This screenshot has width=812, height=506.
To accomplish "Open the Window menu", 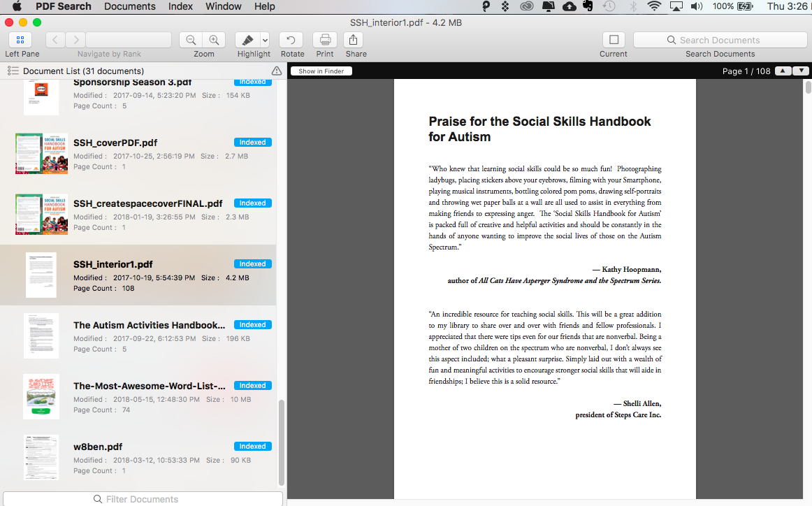I will pos(223,6).
